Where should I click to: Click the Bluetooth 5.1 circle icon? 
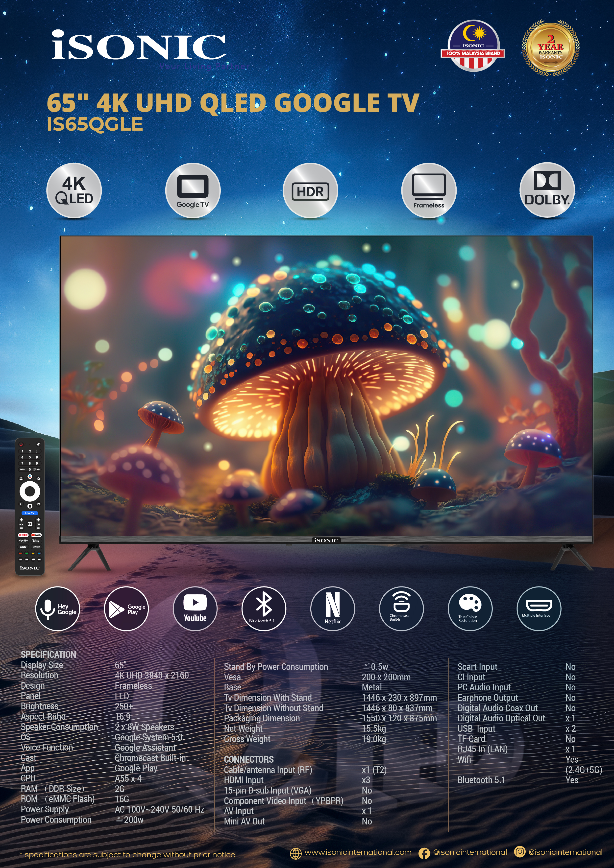264,608
